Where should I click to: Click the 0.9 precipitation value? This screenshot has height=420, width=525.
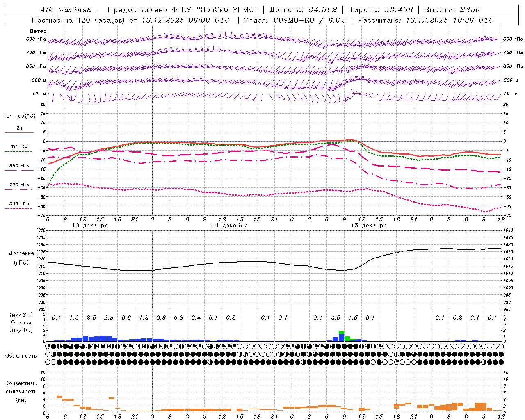(x=161, y=318)
